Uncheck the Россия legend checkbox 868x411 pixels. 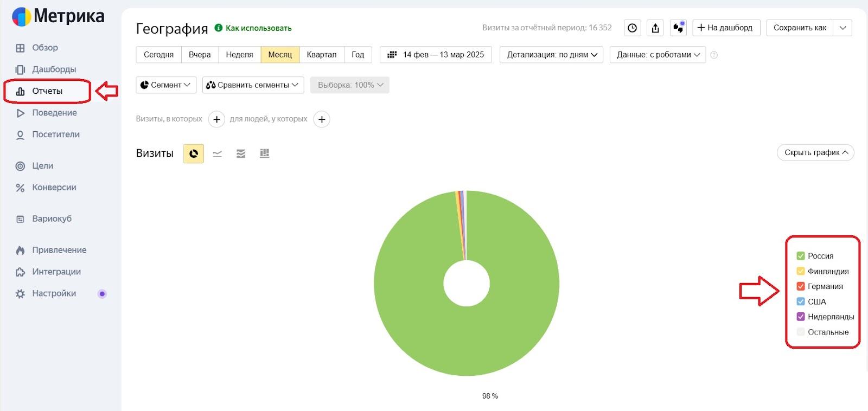pos(800,256)
